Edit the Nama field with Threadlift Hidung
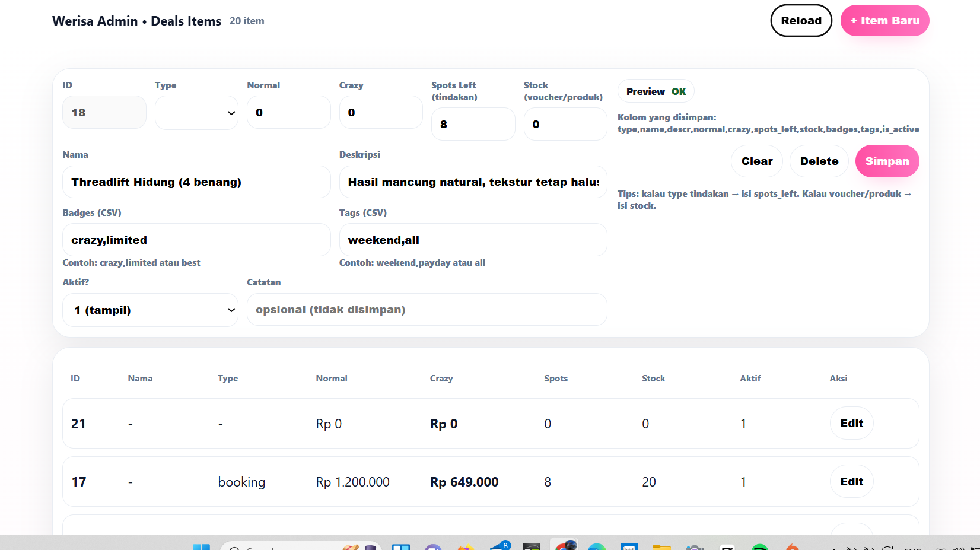Screen dimensions: 980x550 (196, 182)
